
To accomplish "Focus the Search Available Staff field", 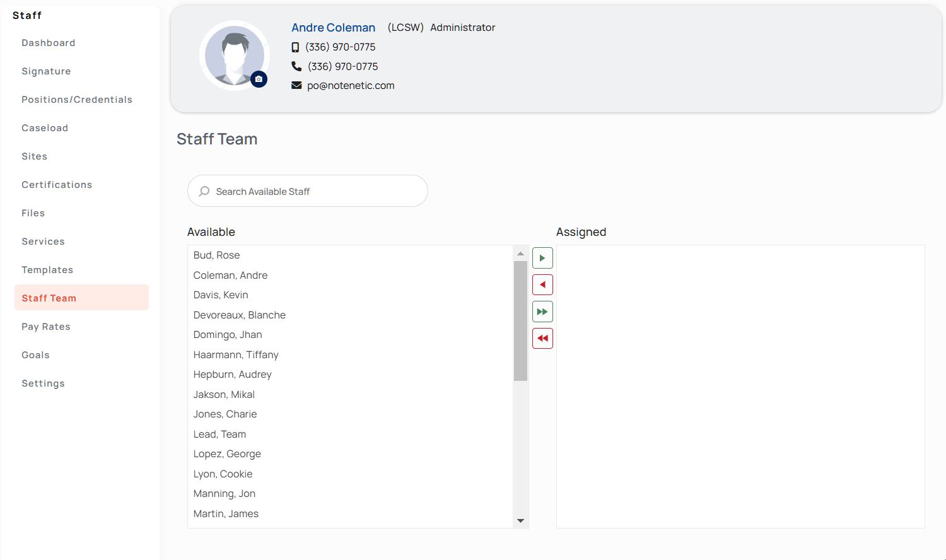I will tap(308, 190).
